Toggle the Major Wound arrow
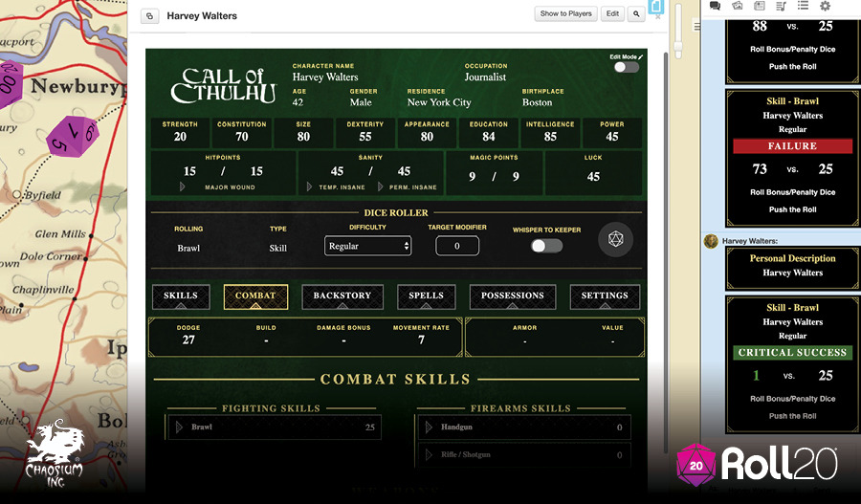This screenshot has width=861, height=504. (183, 187)
